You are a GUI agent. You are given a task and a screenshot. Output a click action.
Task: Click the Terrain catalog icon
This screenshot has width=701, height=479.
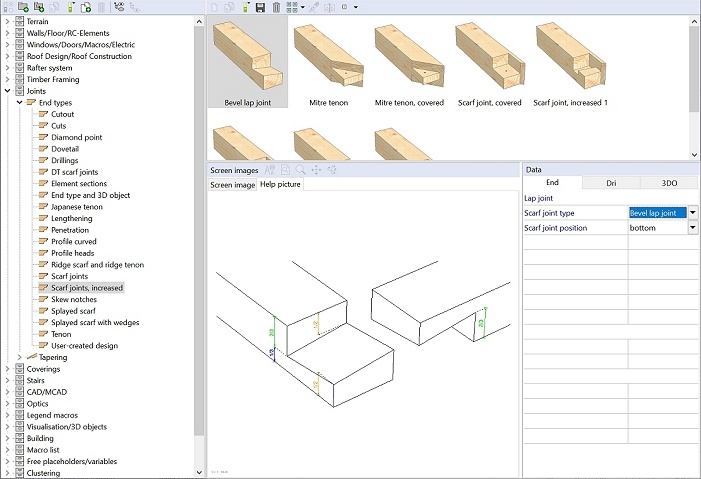pyautogui.click(x=20, y=21)
